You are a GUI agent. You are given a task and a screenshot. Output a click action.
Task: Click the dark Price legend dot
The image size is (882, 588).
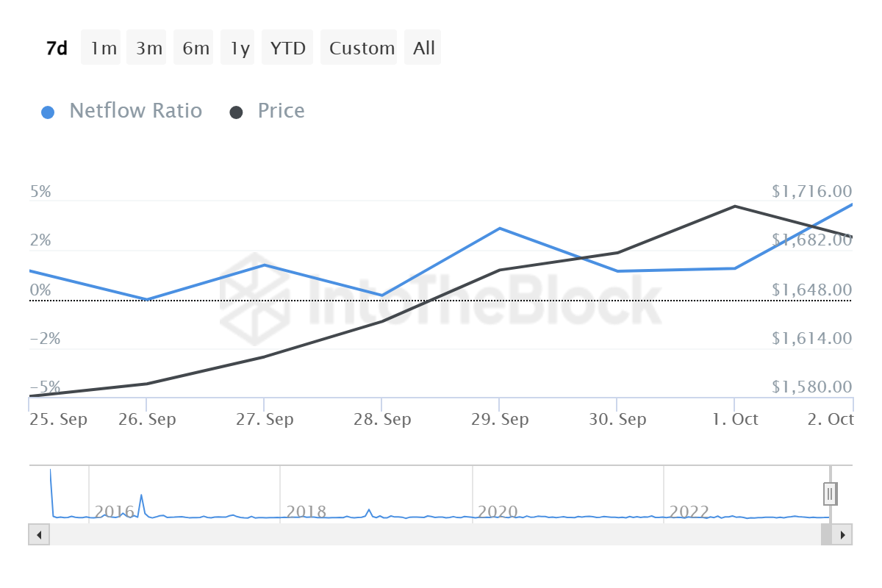click(236, 112)
